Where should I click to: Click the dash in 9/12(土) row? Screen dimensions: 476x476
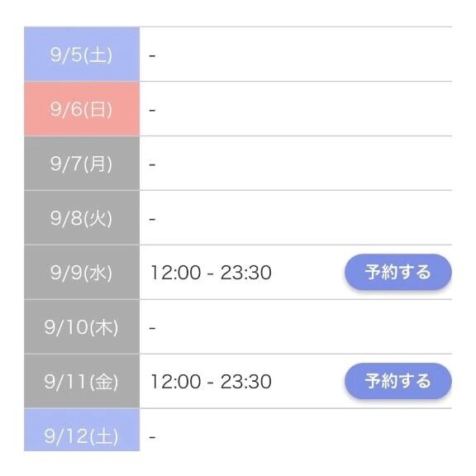coord(152,437)
